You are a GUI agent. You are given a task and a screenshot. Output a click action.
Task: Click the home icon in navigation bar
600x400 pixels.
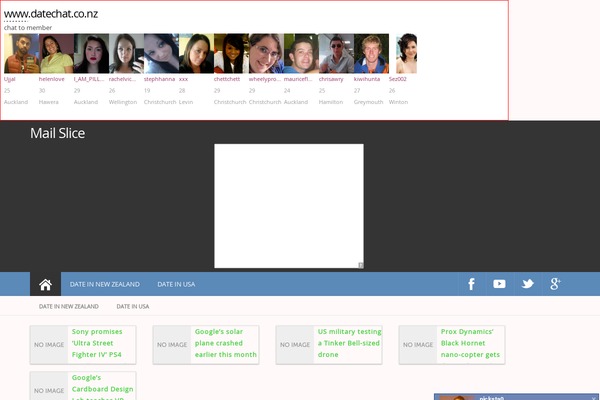click(45, 284)
